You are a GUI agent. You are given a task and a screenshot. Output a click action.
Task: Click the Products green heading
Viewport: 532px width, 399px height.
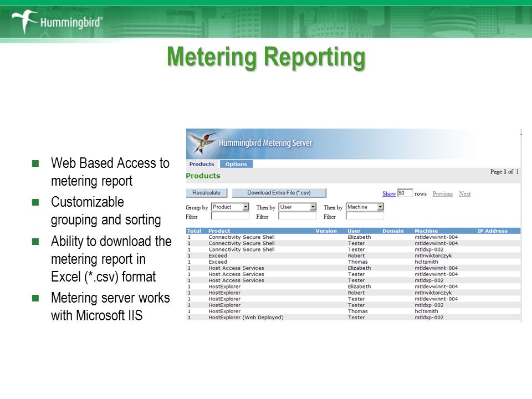[x=203, y=176]
